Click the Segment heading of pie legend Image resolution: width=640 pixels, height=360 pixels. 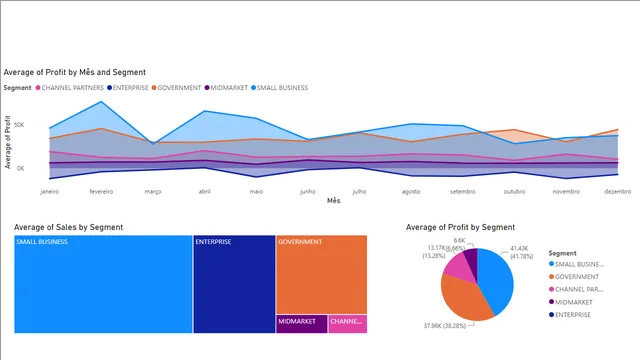[562, 253]
